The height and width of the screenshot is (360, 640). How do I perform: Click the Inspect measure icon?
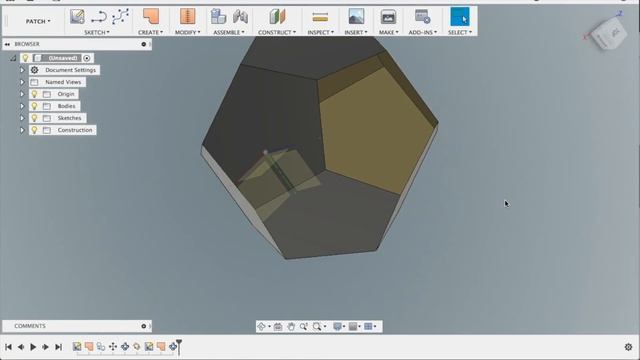320,17
